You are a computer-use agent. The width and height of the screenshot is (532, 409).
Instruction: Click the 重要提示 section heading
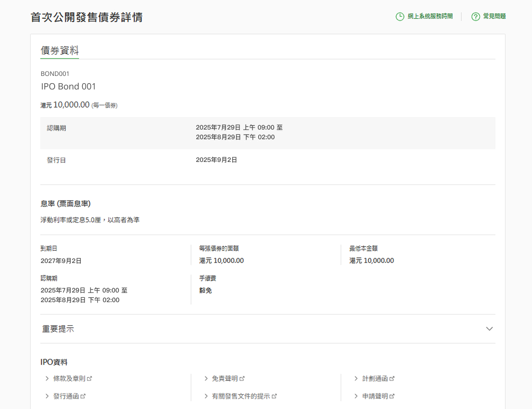[58, 329]
